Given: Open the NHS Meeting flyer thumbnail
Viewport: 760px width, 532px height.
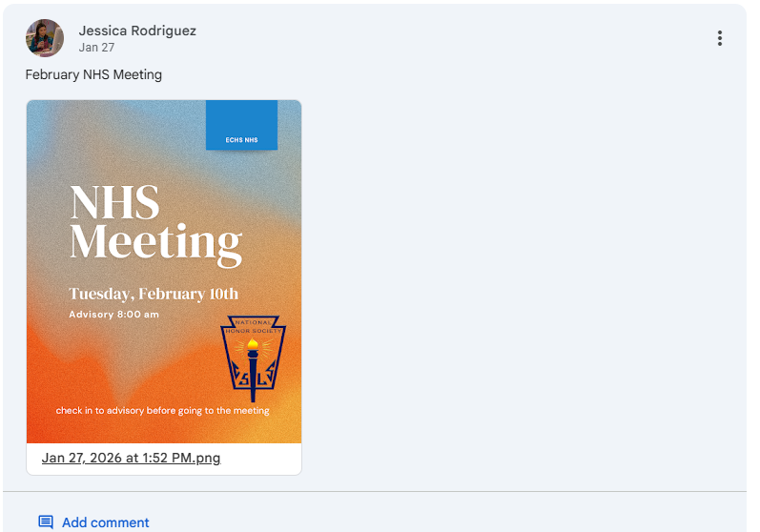Looking at the screenshot, I should click(x=164, y=272).
